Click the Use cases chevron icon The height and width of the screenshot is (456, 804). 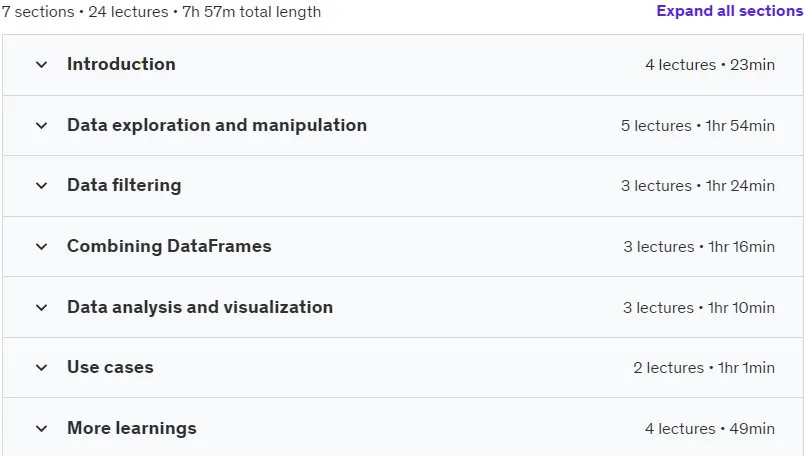point(42,368)
